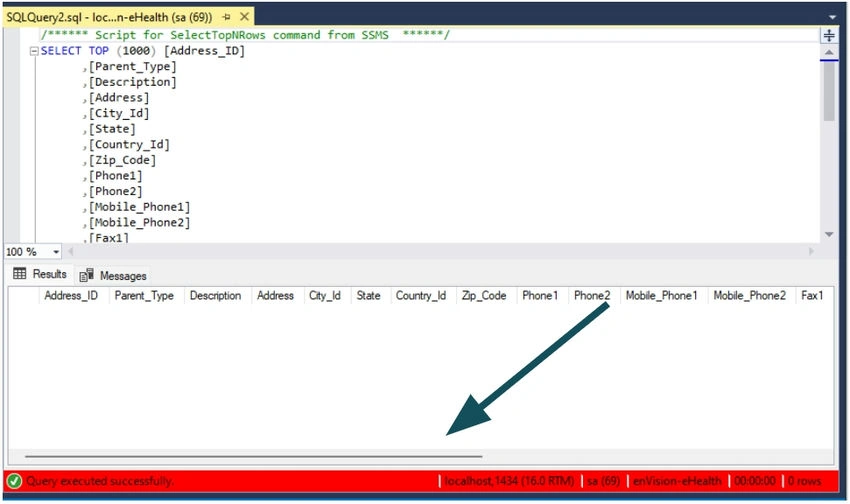Click the 00:00:00 elapsed time entry
The image size is (850, 504).
tap(755, 481)
